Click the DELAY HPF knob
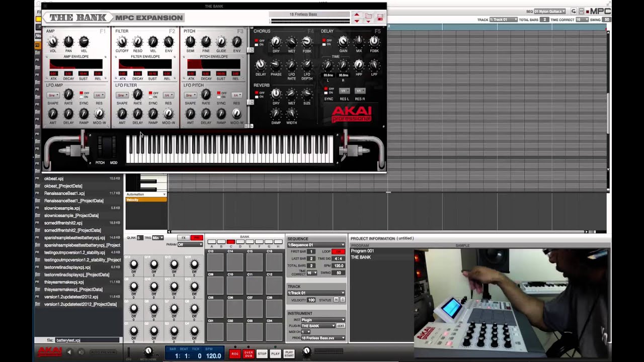The width and height of the screenshot is (644, 362). 359,65
